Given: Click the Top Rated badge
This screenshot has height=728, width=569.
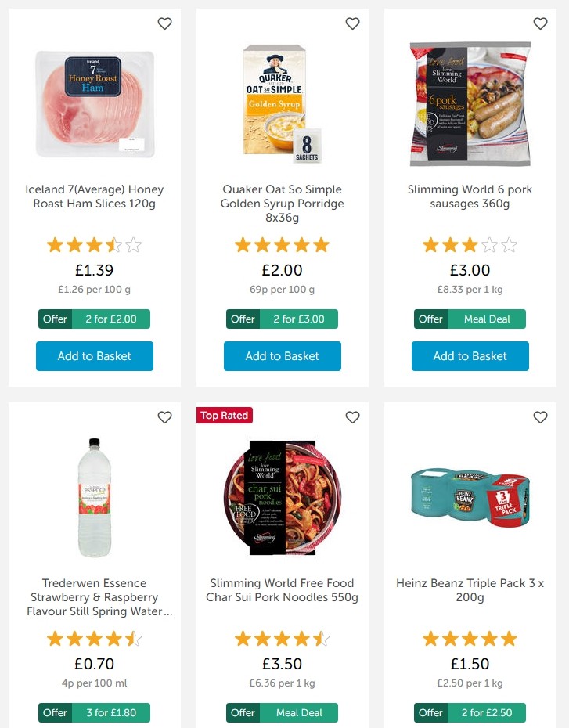Looking at the screenshot, I should click(x=225, y=416).
